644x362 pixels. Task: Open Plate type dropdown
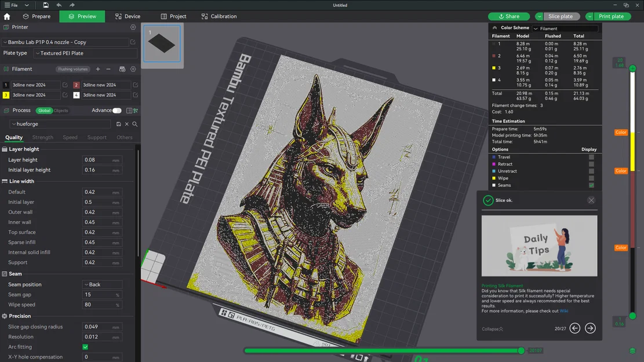tap(86, 53)
